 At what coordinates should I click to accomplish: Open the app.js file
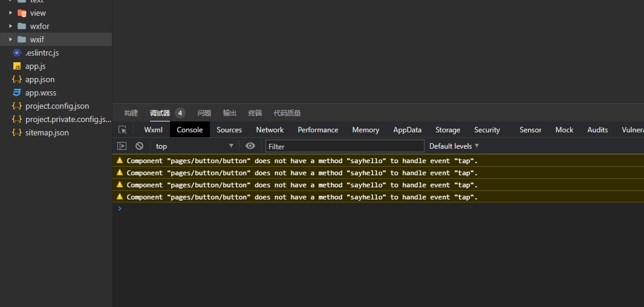35,66
